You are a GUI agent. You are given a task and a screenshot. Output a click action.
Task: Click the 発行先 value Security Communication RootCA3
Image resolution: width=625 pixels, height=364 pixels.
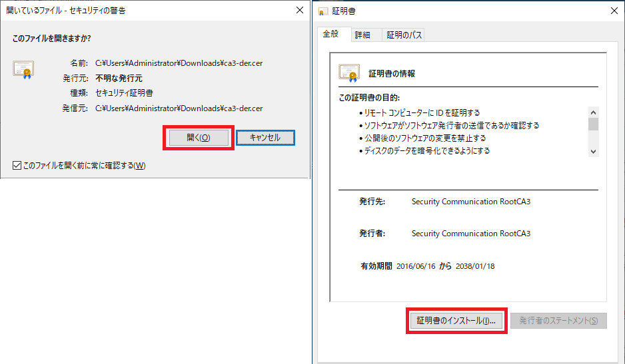point(471,202)
